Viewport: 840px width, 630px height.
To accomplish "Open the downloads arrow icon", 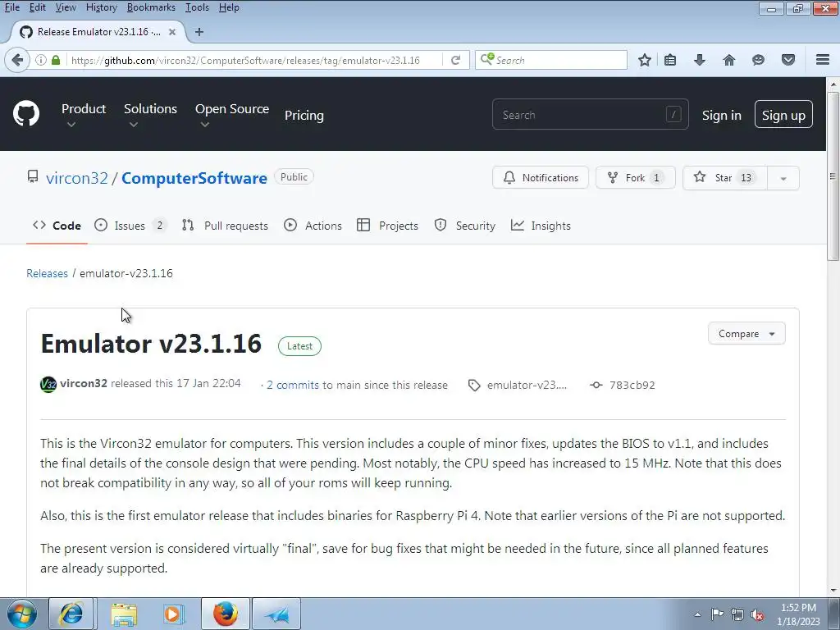I will [699, 60].
